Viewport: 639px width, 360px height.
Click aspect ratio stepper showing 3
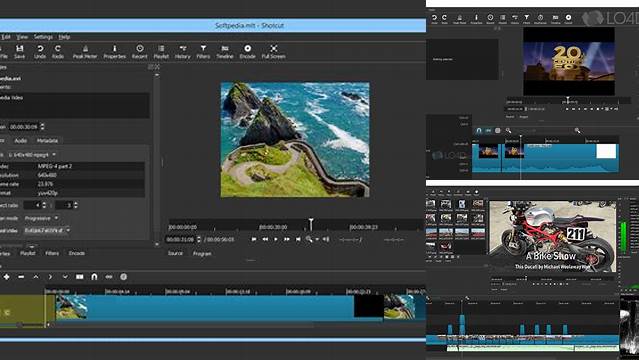pos(76,205)
